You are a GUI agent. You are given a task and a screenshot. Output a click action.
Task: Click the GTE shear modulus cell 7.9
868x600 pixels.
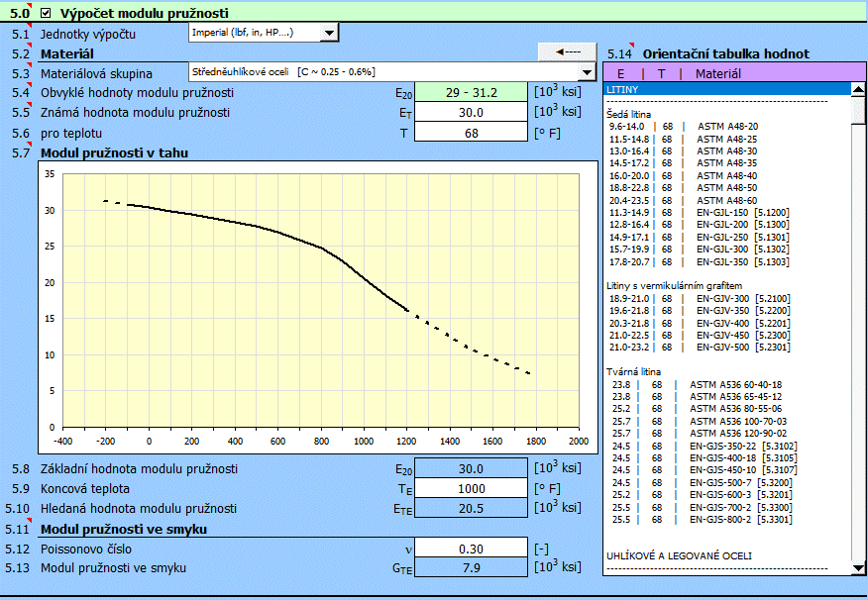471,568
